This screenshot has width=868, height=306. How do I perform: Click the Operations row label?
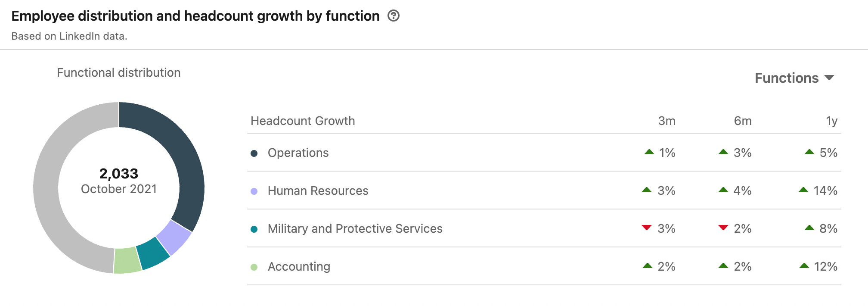298,153
